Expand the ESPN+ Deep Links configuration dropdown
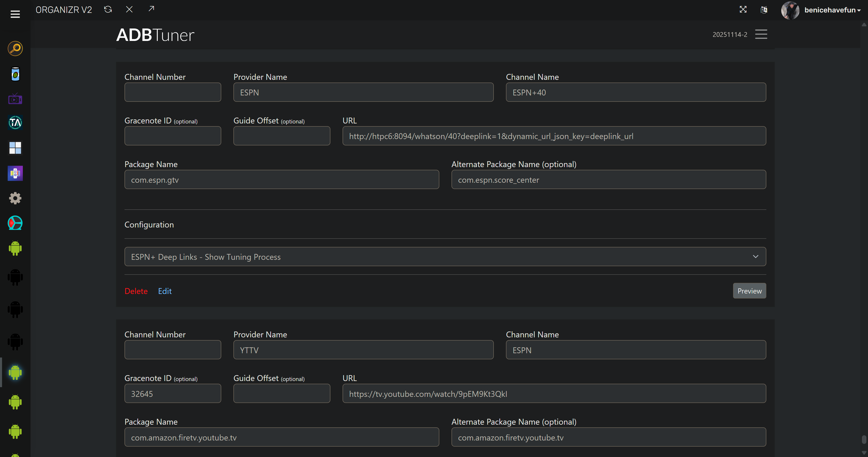 (x=445, y=257)
